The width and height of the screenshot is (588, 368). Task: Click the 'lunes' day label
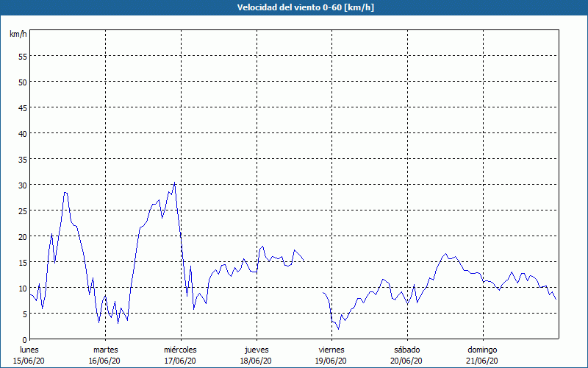[x=29, y=350]
